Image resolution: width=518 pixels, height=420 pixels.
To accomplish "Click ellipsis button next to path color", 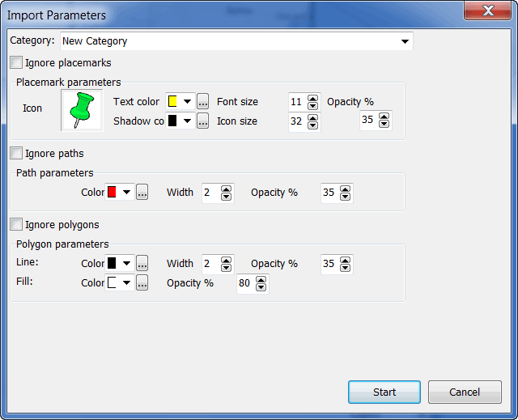I will 142,193.
